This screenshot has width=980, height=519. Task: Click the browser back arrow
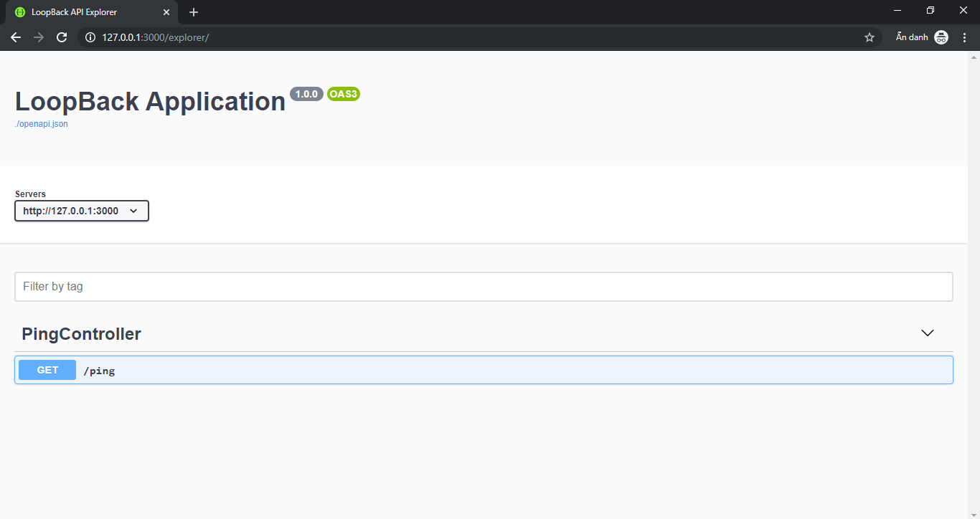pyautogui.click(x=16, y=37)
